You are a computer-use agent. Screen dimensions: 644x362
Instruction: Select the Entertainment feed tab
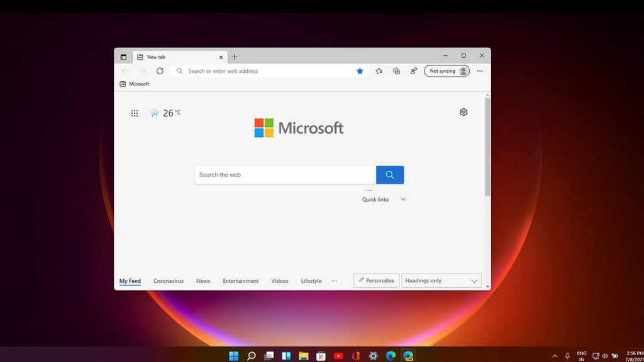click(240, 281)
